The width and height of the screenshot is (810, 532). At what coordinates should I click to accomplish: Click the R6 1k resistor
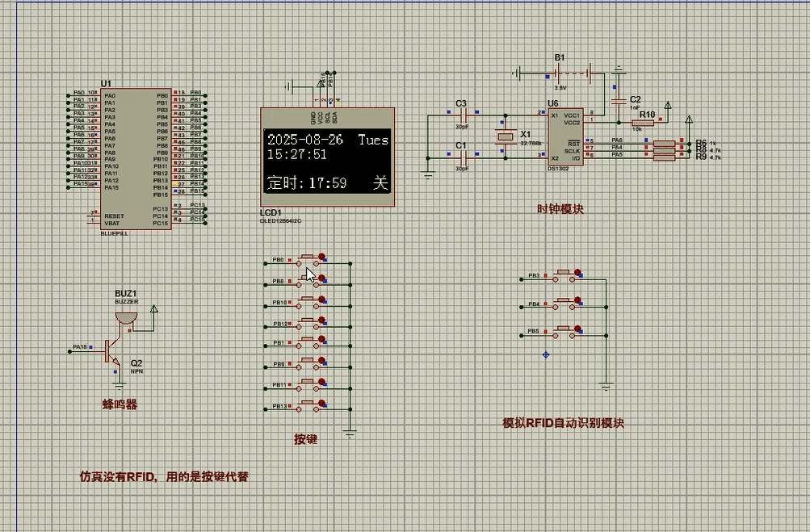tap(664, 142)
